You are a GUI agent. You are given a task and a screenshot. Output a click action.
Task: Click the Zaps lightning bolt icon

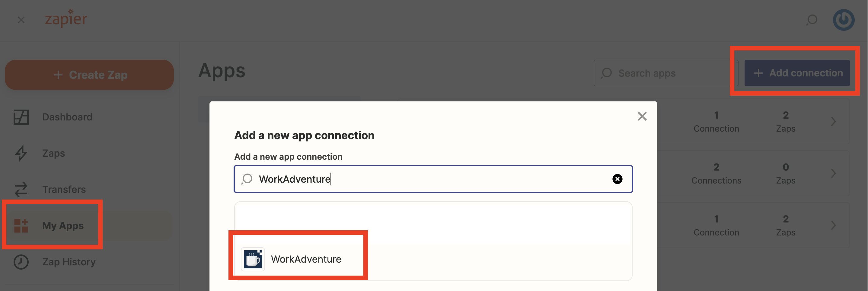(21, 153)
